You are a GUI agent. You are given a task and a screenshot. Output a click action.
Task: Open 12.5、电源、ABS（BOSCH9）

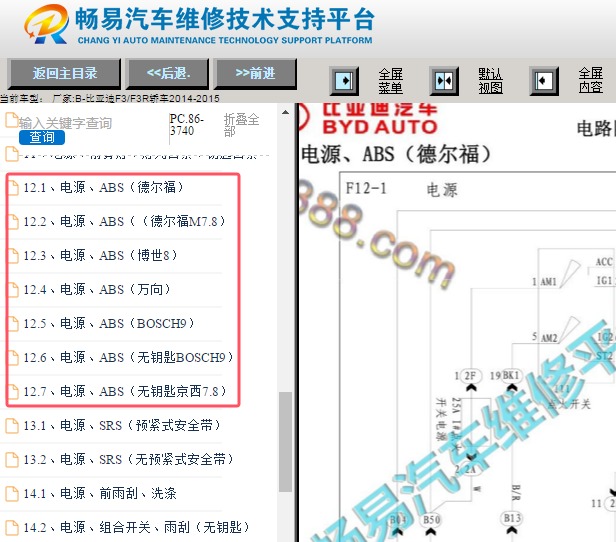(x=109, y=324)
